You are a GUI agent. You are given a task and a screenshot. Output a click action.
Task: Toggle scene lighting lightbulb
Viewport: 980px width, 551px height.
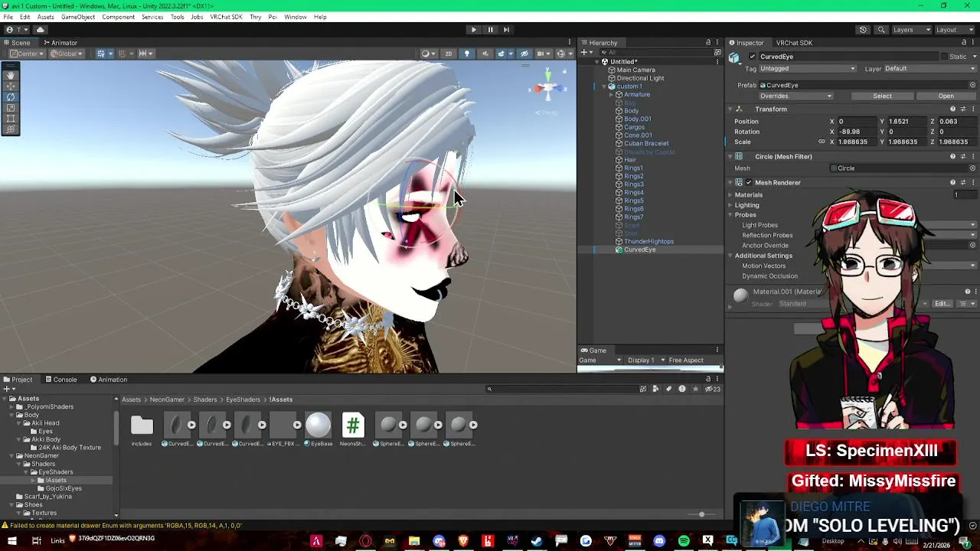tap(467, 54)
